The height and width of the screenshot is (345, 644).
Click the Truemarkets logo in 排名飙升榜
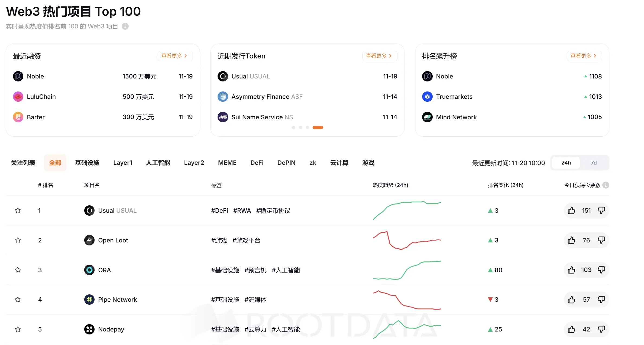tap(427, 97)
